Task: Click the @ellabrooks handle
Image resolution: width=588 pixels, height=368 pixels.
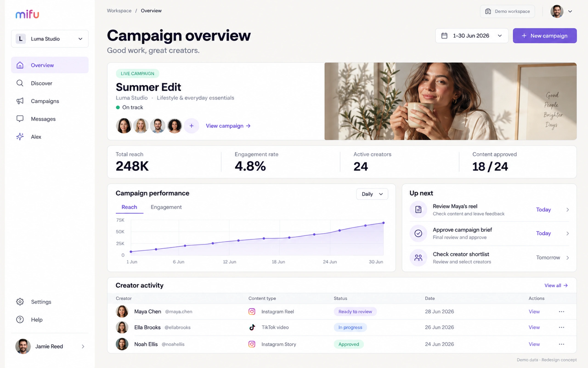Action: coord(177,327)
